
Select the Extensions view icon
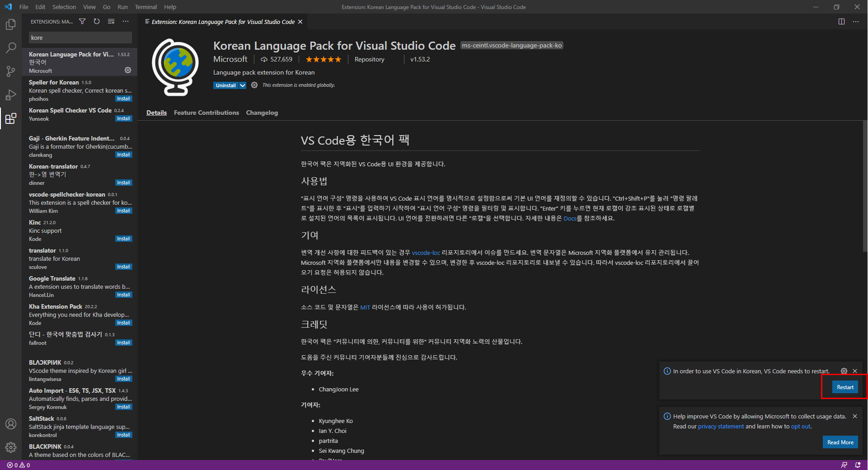coord(11,118)
